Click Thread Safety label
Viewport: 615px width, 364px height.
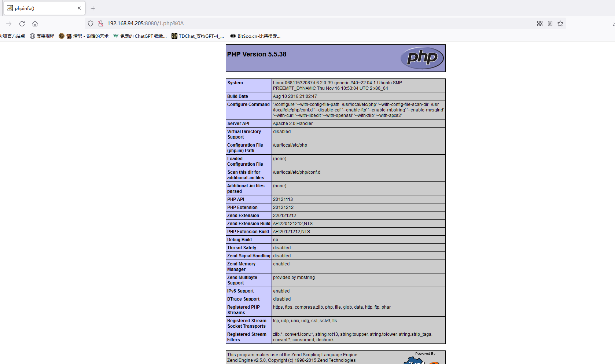242,248
